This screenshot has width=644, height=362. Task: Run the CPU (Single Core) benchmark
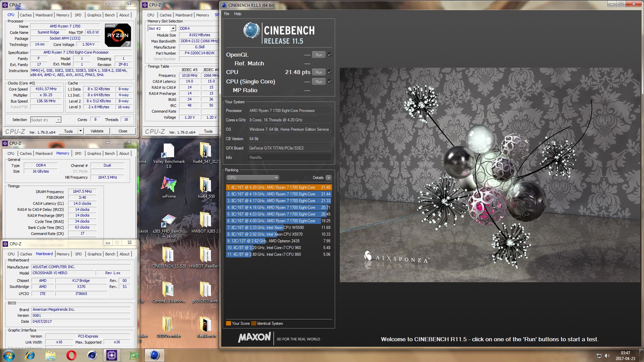click(319, 81)
